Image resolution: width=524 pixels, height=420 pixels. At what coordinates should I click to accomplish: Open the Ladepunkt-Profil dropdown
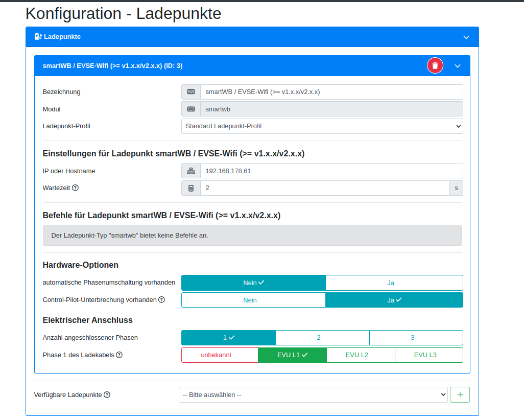(x=322, y=126)
